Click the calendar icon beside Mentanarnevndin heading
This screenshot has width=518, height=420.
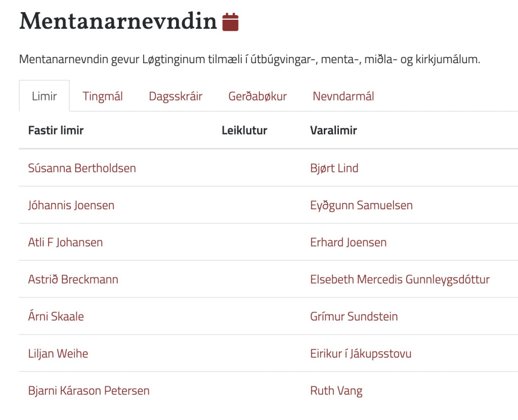(230, 22)
